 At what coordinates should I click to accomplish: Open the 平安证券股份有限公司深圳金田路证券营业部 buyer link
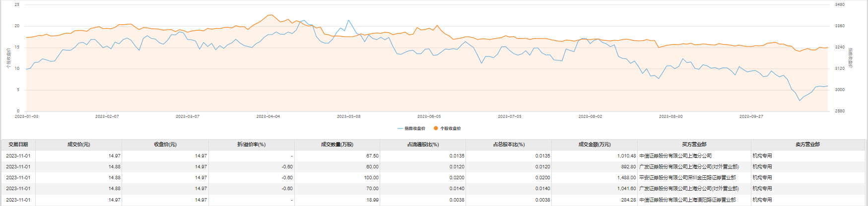tap(687, 178)
